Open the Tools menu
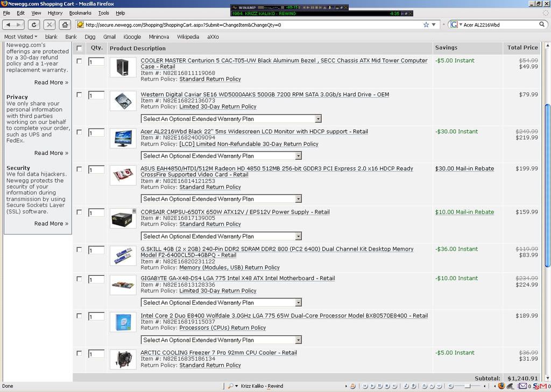The image size is (551, 392). [x=104, y=13]
